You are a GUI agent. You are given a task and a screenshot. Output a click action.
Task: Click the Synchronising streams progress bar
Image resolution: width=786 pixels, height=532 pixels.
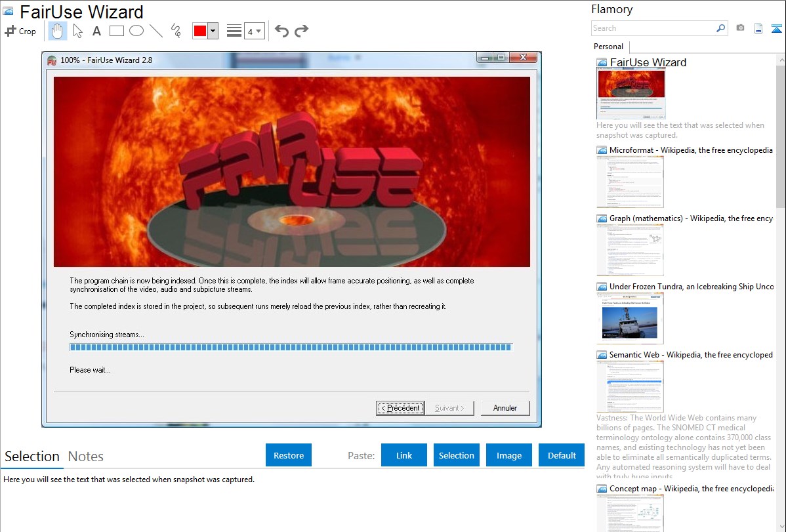[291, 347]
